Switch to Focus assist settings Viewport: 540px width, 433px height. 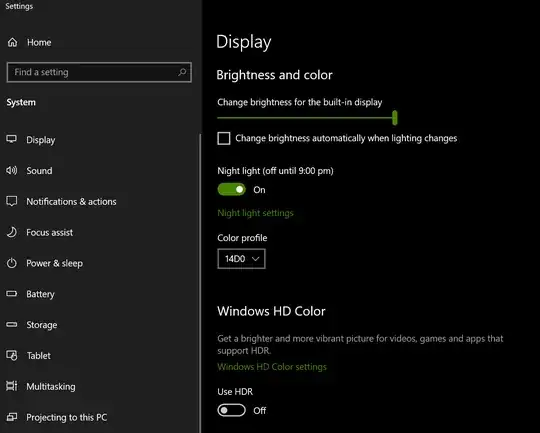(x=50, y=233)
